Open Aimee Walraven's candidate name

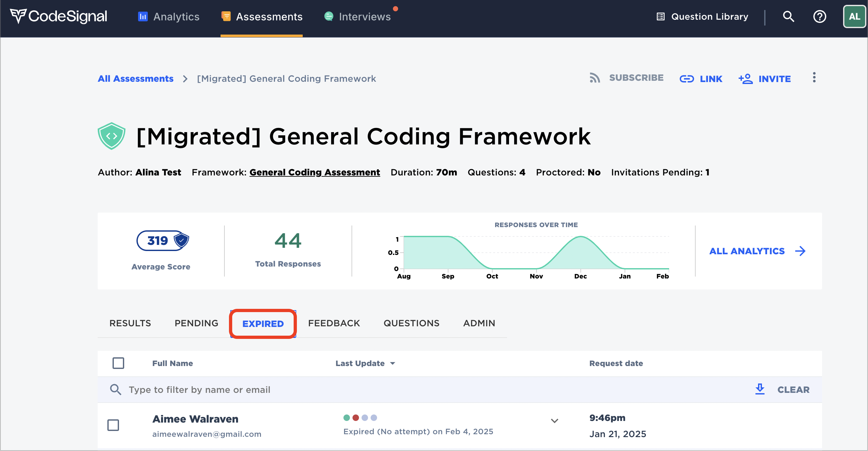click(195, 419)
